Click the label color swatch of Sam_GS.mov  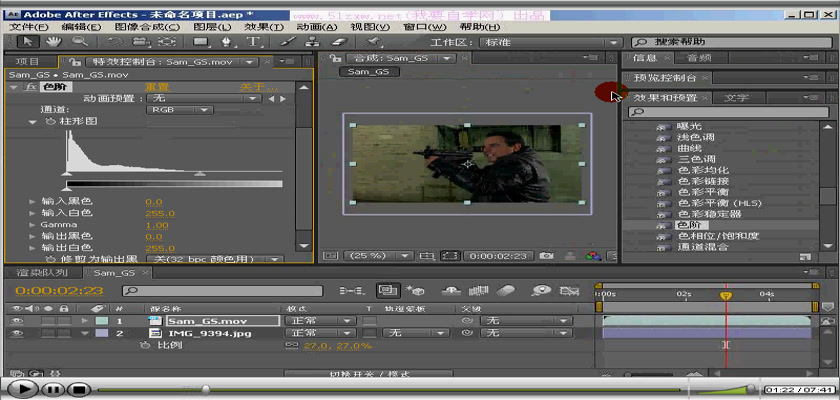[101, 321]
